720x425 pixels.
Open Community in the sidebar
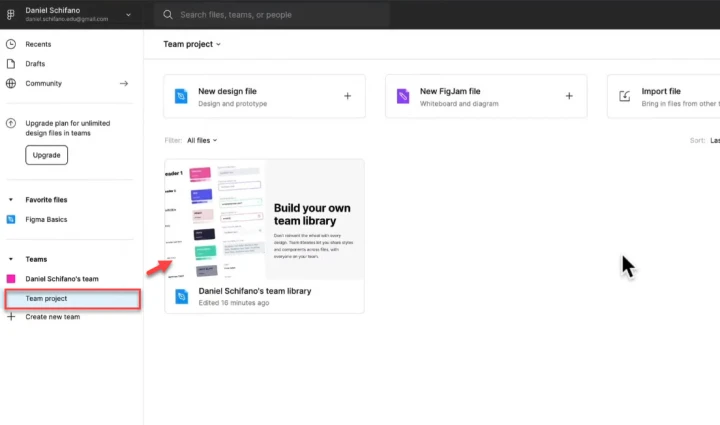pyautogui.click(x=44, y=84)
